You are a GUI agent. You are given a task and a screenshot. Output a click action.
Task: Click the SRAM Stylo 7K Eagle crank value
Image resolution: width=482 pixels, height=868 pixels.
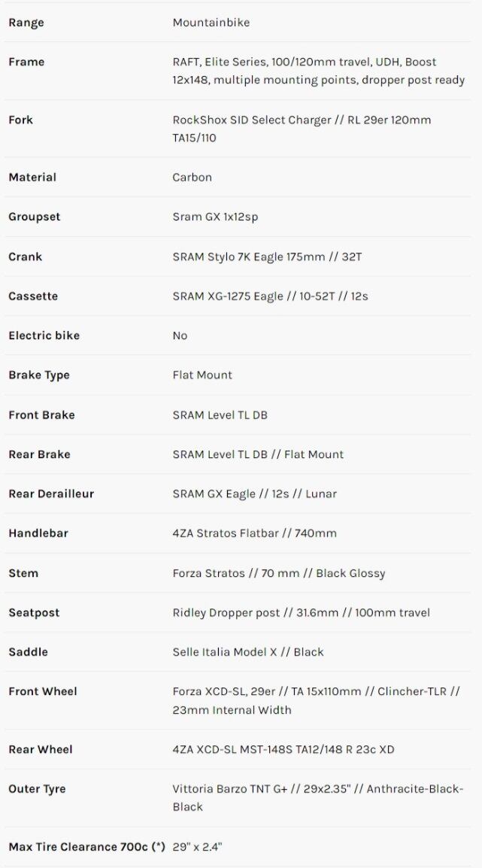pos(267,256)
